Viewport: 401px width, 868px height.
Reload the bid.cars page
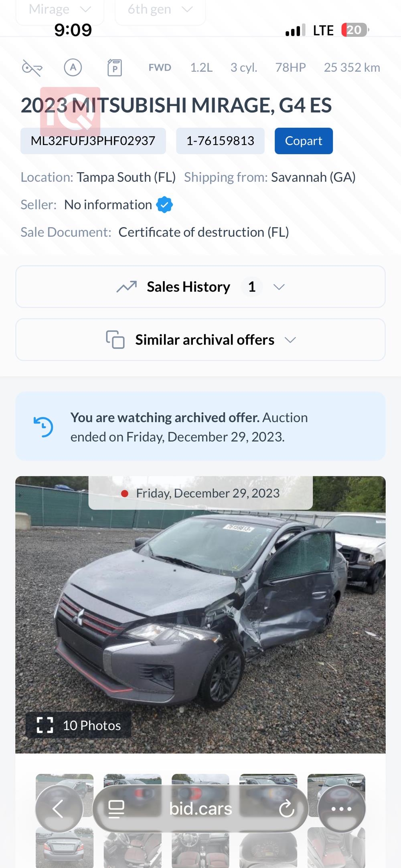pyautogui.click(x=286, y=808)
